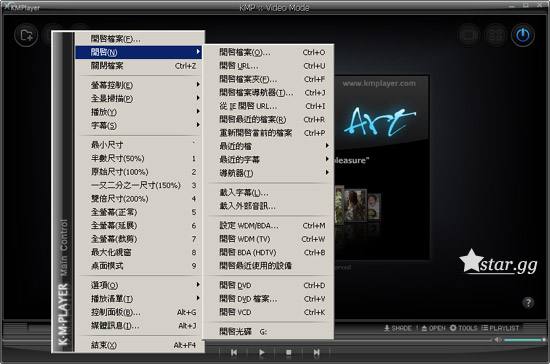Expand 選項(O) submenu

140,285
